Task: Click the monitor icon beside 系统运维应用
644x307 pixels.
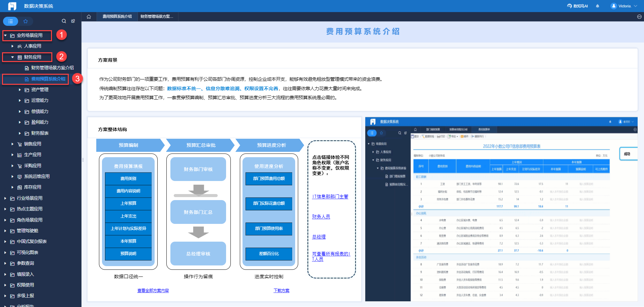Action: pyautogui.click(x=19, y=177)
